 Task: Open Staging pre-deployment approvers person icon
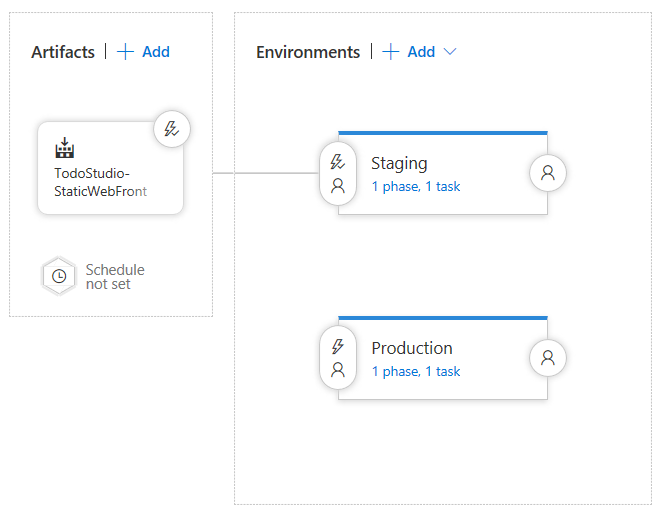(x=338, y=185)
